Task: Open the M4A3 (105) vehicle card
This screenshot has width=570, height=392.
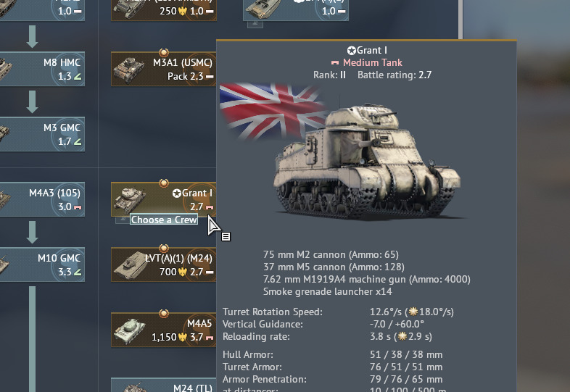Action: coord(42,199)
